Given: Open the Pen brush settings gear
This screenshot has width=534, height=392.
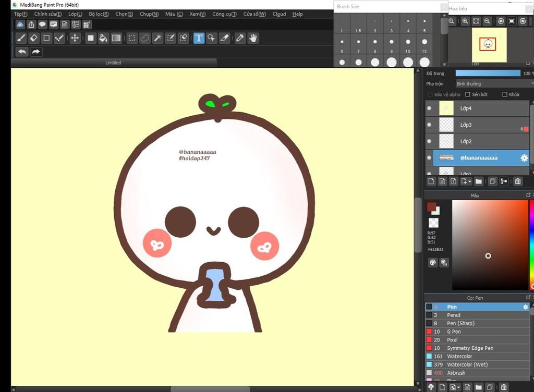Looking at the screenshot, I should coord(526,307).
